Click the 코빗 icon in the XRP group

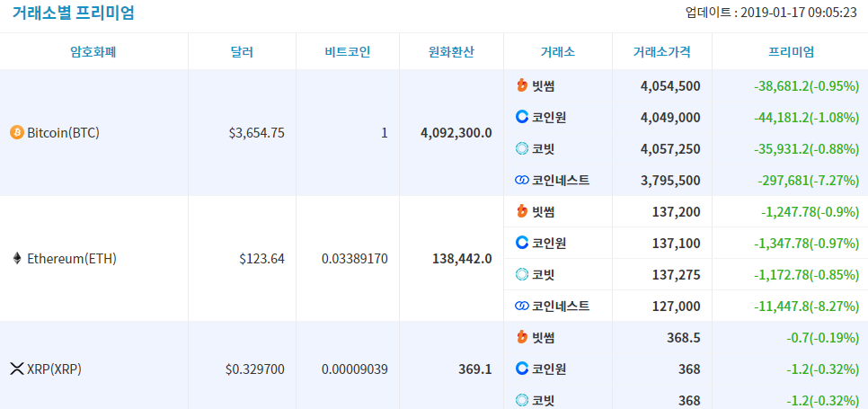click(x=521, y=400)
